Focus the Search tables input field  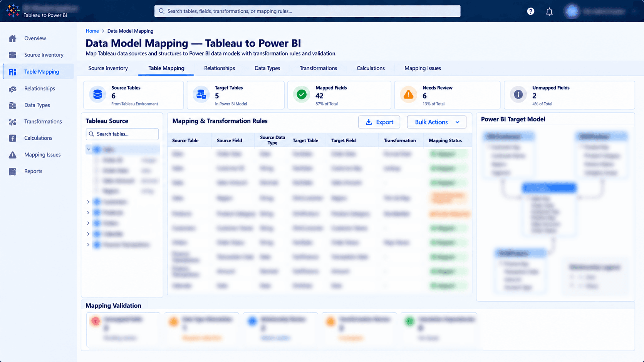tap(122, 134)
